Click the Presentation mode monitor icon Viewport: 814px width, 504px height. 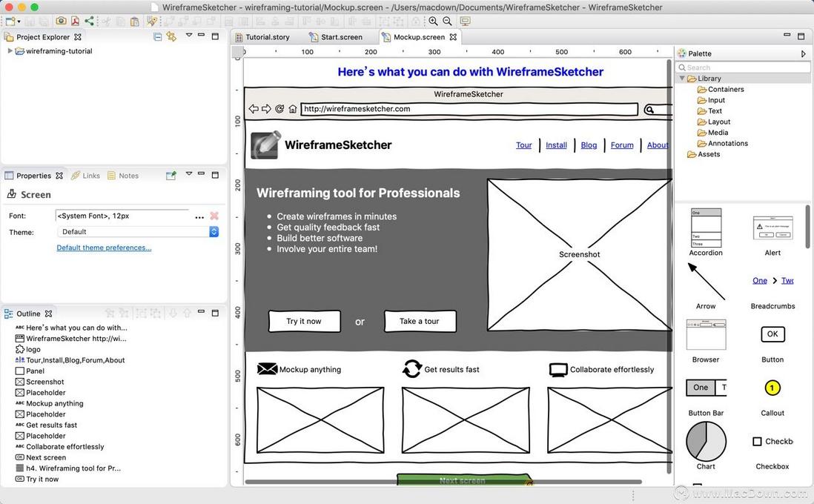tap(465, 21)
